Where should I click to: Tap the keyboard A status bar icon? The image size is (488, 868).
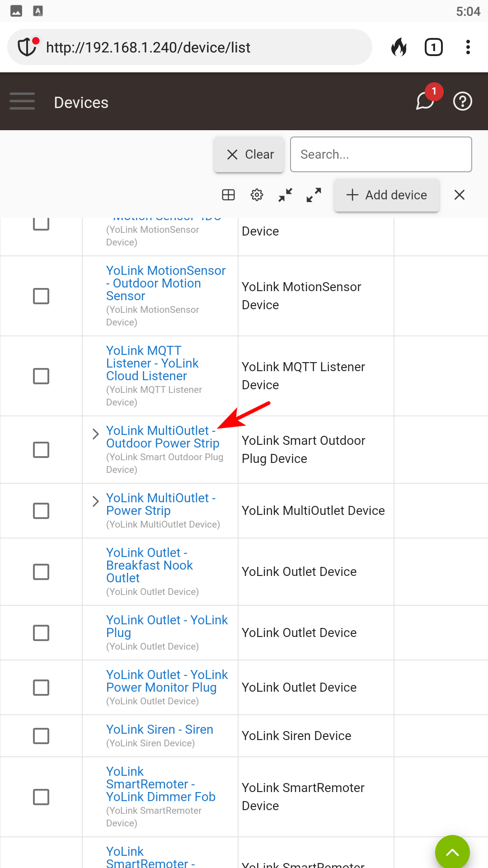[38, 11]
